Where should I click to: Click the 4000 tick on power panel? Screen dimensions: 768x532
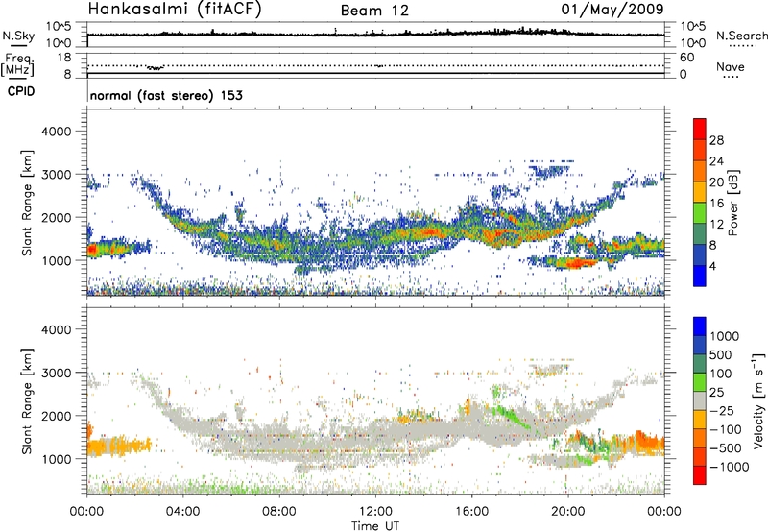click(x=57, y=132)
